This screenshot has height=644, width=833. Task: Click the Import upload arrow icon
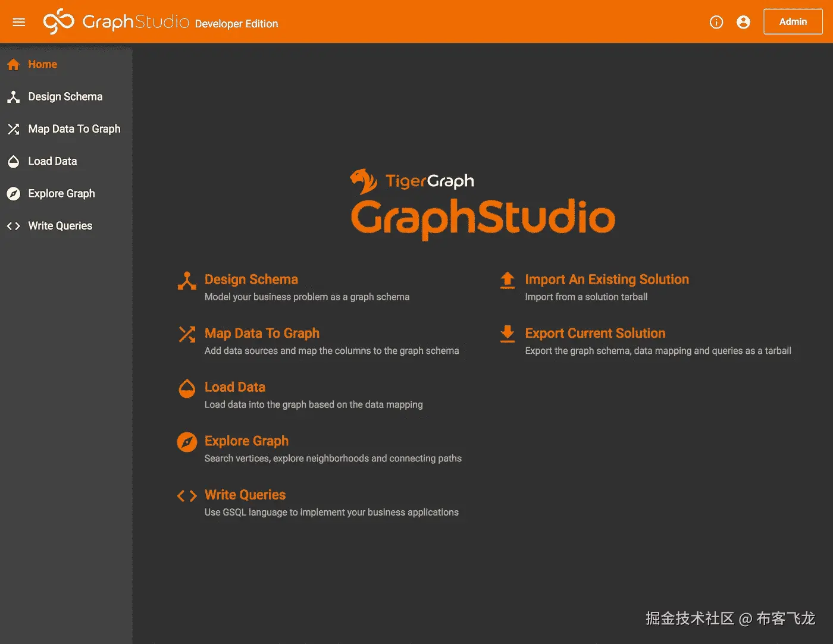coord(508,280)
